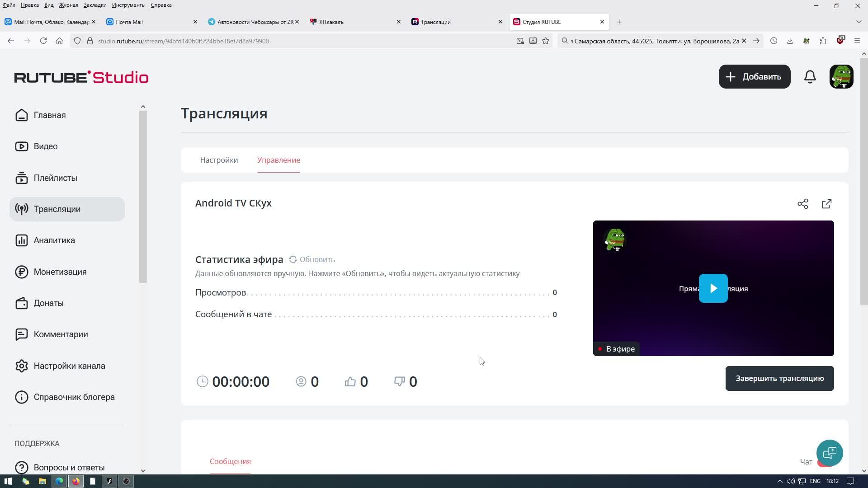Viewport: 868px width, 488px height.
Task: Open the Аналитика sidebar item
Action: [54, 240]
